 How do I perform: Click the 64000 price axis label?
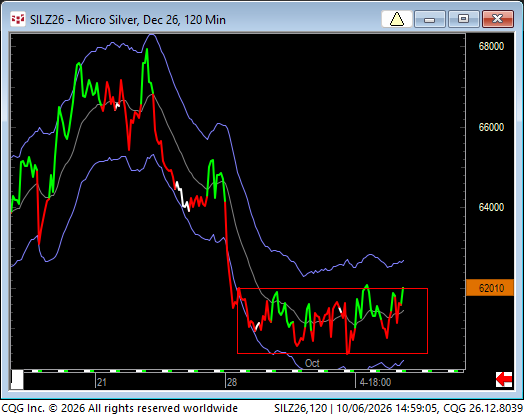491,207
